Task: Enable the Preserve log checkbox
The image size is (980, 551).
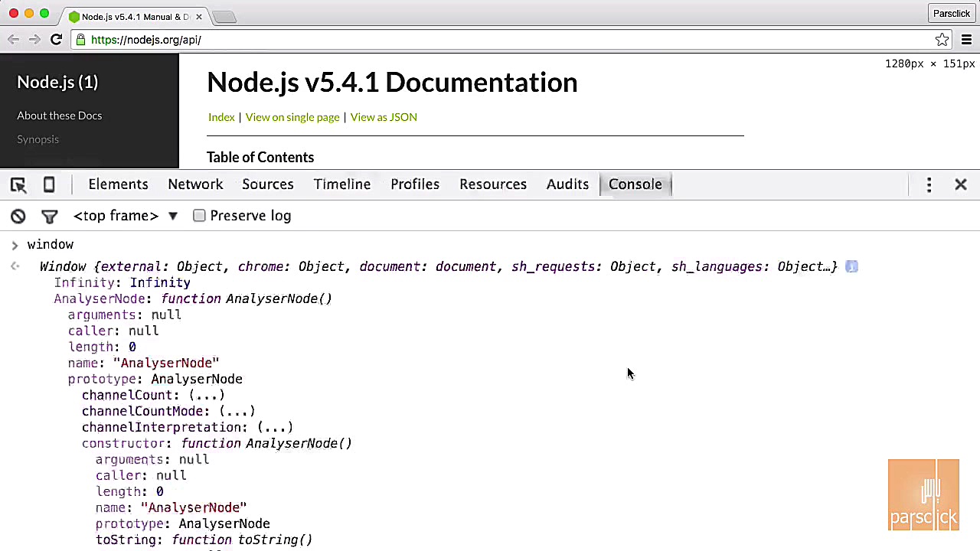Action: pyautogui.click(x=199, y=216)
